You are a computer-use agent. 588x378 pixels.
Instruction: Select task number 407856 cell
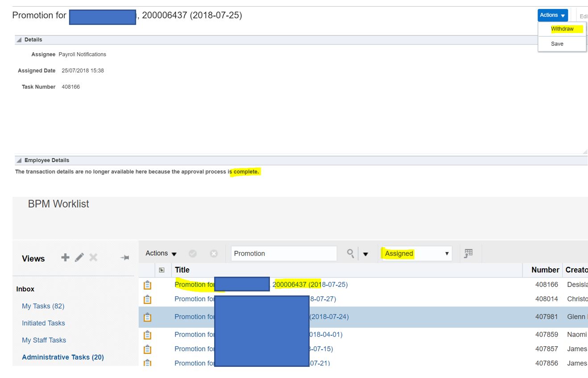click(547, 363)
